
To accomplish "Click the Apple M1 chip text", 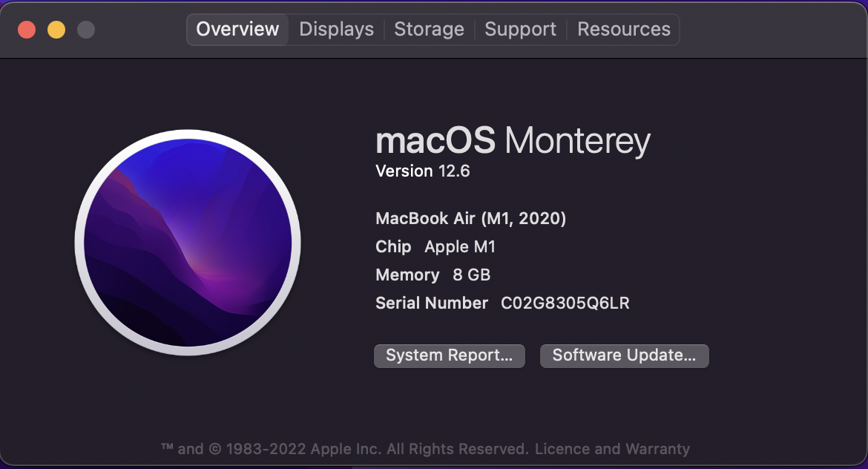I will pos(460,246).
